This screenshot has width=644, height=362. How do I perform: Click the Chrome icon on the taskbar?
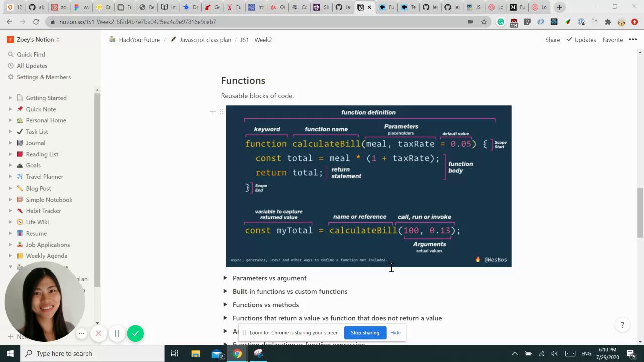coord(237,353)
